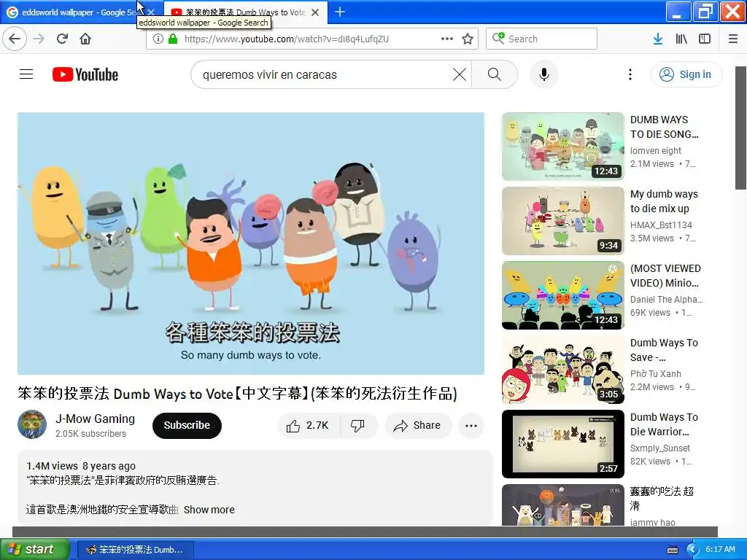Open MOST VIEWED VIDEO Minio thumbnail
Viewport: 747px width, 560px height.
pyautogui.click(x=562, y=295)
